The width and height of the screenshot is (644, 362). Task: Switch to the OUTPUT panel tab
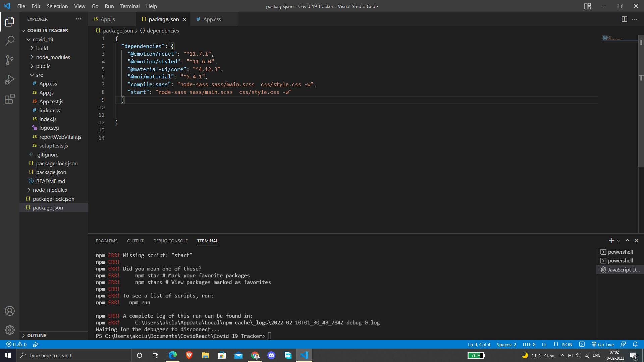pos(135,241)
